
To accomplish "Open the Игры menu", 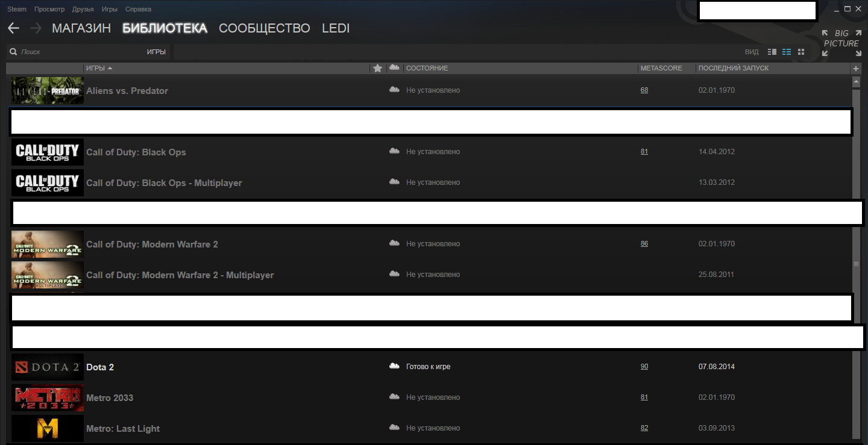I will tap(110, 9).
